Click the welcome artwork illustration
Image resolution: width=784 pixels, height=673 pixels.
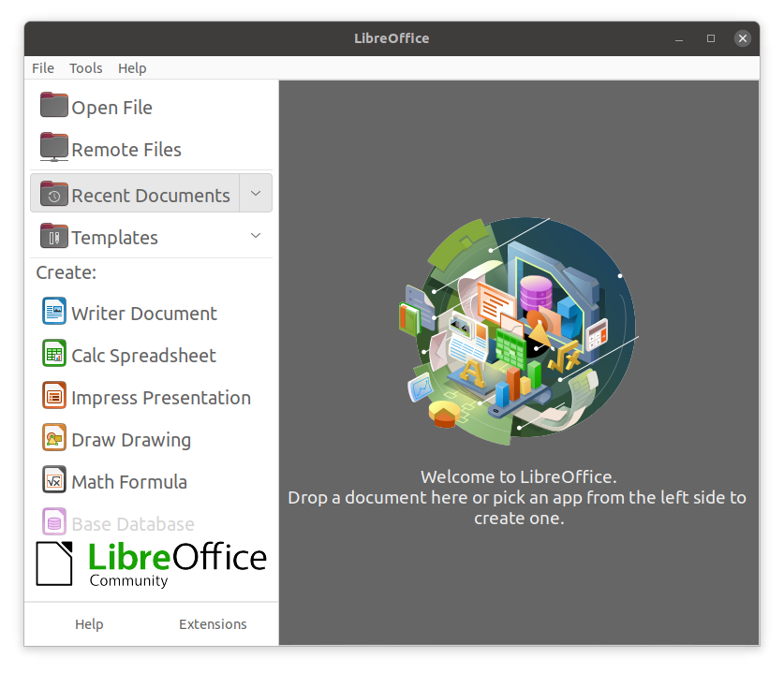[x=519, y=330]
